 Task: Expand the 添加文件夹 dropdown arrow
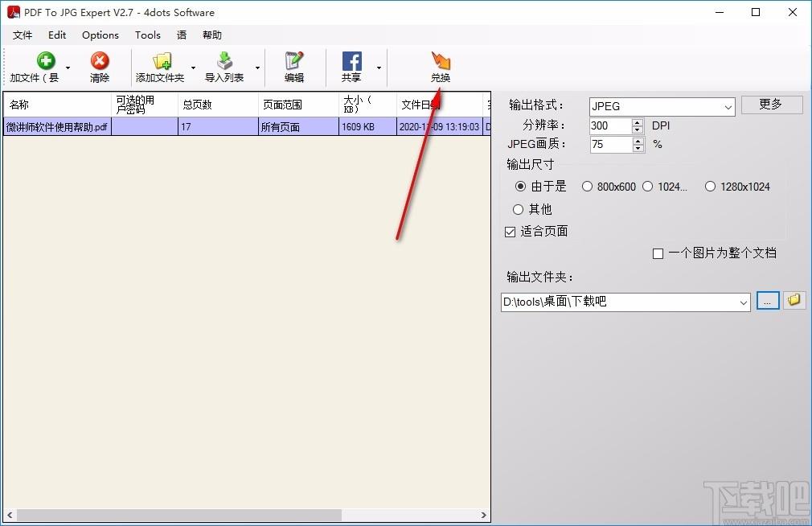[x=193, y=68]
